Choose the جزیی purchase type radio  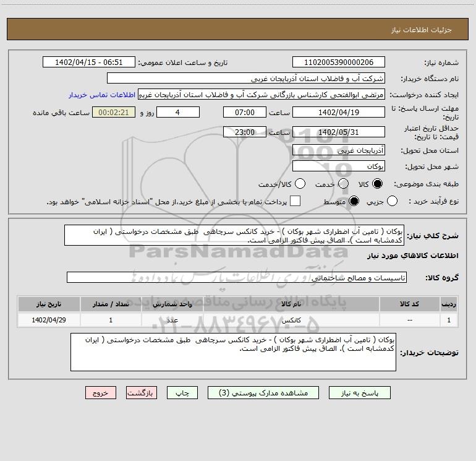point(392,201)
